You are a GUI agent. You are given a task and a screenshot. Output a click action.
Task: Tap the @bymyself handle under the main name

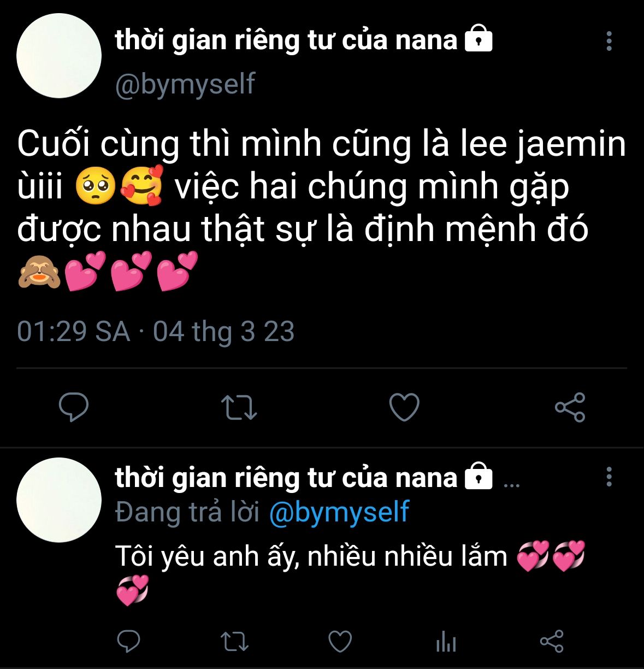coord(185,84)
